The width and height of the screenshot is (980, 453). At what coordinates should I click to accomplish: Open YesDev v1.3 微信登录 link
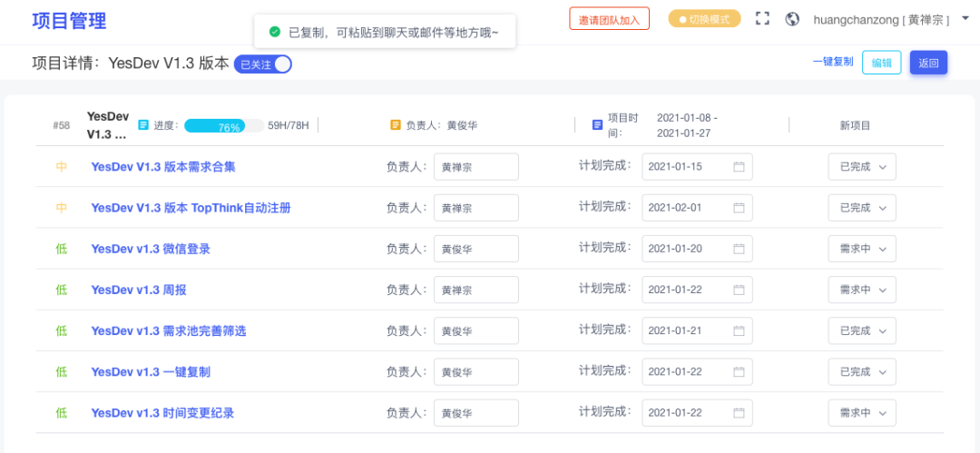coord(151,249)
